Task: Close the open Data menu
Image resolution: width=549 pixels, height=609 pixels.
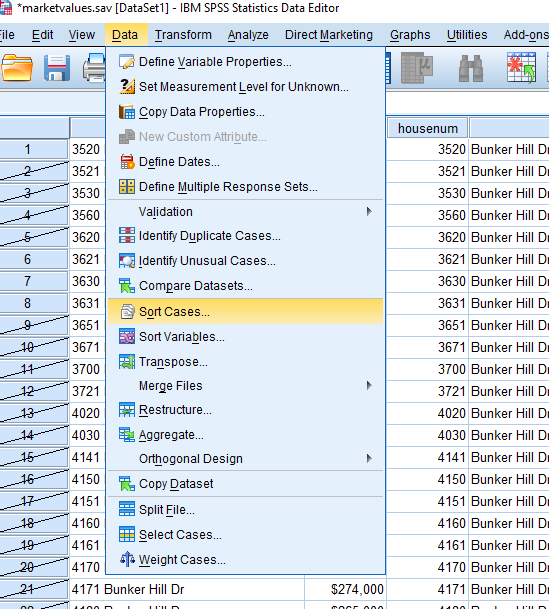Action: [x=125, y=35]
